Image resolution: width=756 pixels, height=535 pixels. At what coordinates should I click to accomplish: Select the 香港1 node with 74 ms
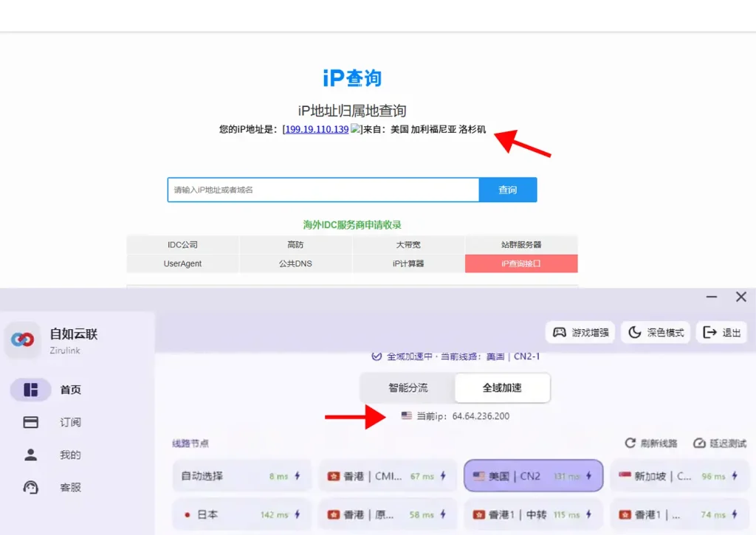coord(679,515)
